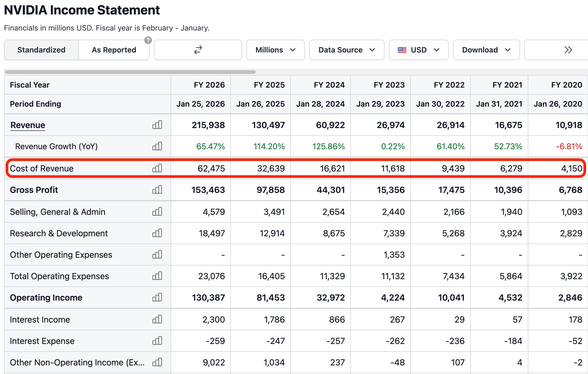588x374 pixels.
Task: Open the USD currency dropdown
Action: click(x=419, y=50)
